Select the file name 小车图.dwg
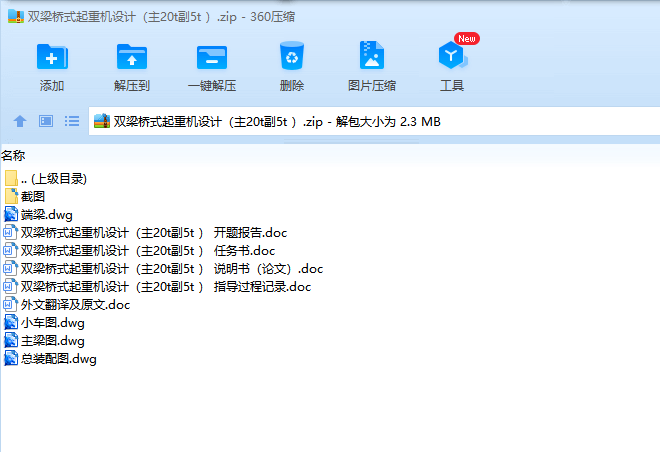 (53, 323)
